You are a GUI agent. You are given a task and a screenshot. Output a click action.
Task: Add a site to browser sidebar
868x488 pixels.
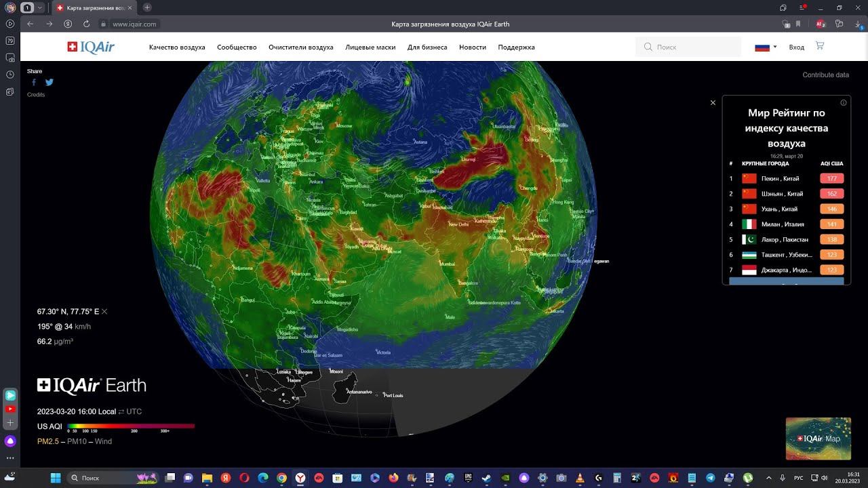coord(10,423)
